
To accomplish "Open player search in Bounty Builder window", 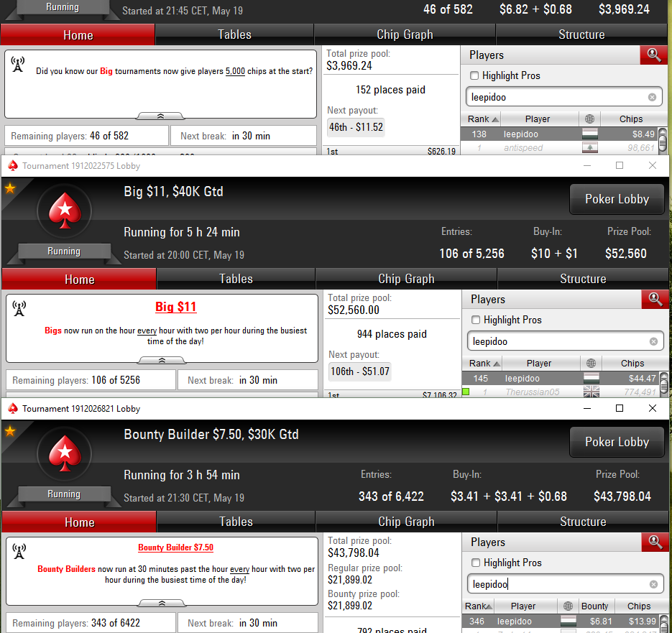I will [x=655, y=542].
